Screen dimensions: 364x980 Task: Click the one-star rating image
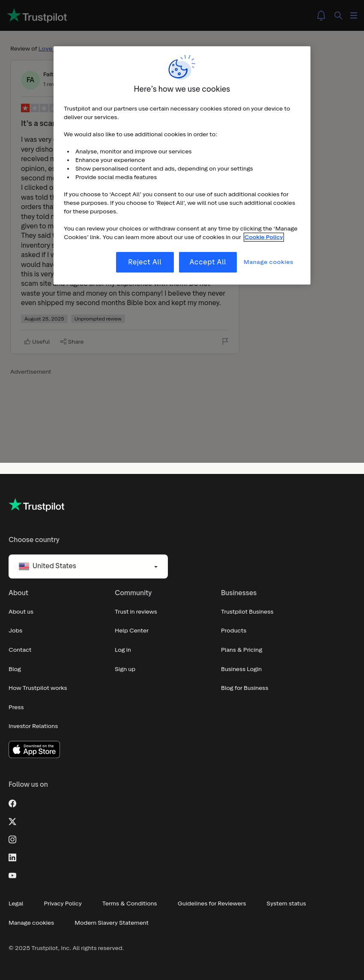[38, 108]
